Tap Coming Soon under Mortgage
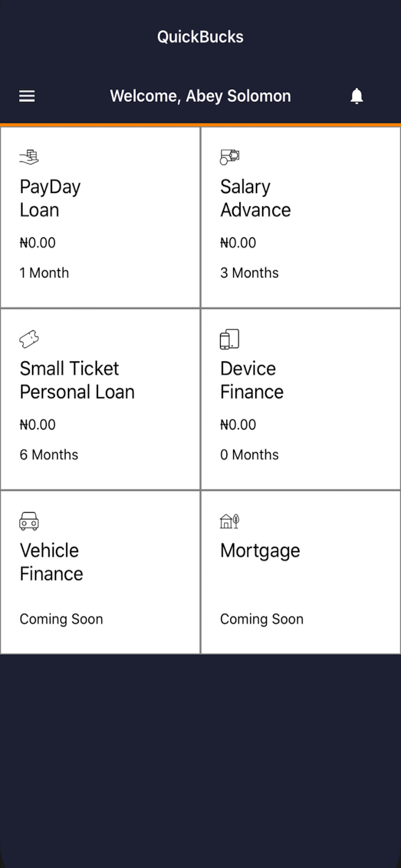The height and width of the screenshot is (868, 401). [x=262, y=619]
